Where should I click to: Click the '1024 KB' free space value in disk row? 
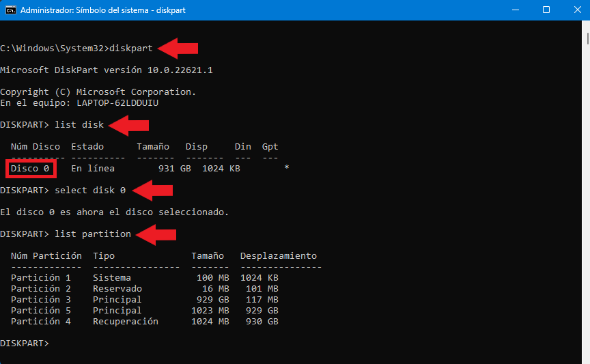221,168
